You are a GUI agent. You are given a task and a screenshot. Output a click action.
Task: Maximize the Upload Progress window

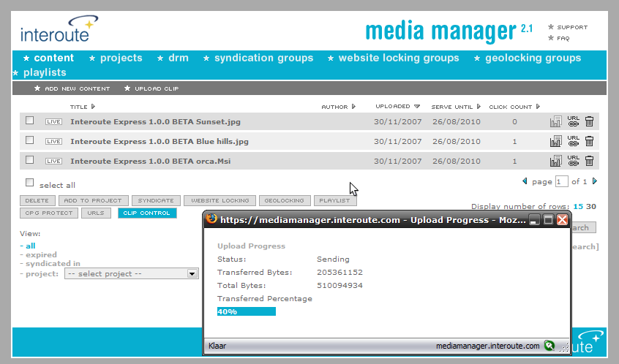(548, 220)
